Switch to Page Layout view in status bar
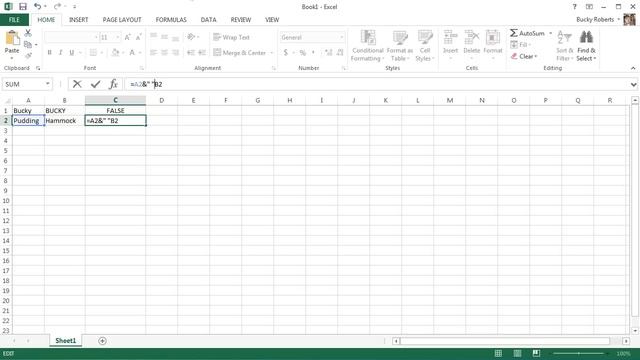 pyautogui.click(x=517, y=353)
